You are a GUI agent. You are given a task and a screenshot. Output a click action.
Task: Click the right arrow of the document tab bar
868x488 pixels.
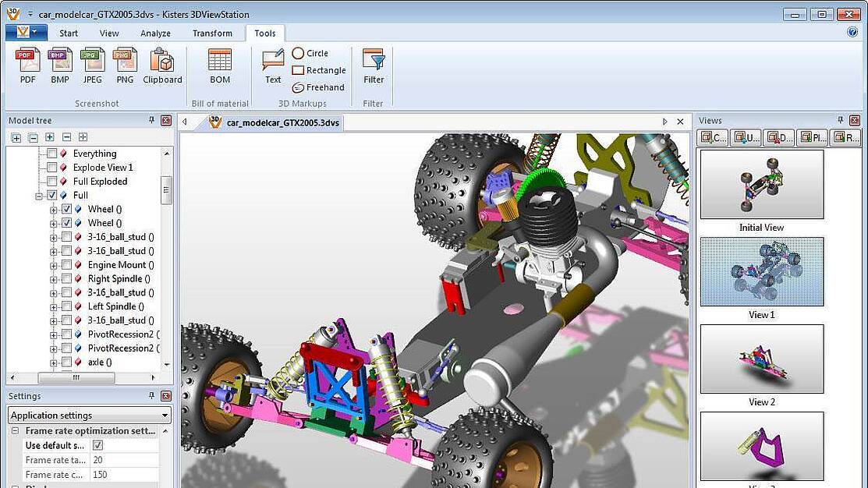664,122
